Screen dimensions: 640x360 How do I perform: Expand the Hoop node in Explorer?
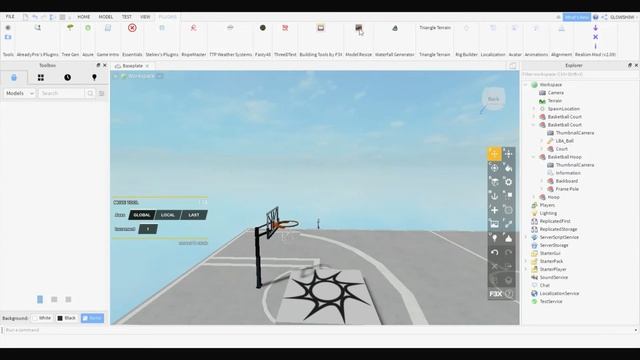[x=533, y=197]
